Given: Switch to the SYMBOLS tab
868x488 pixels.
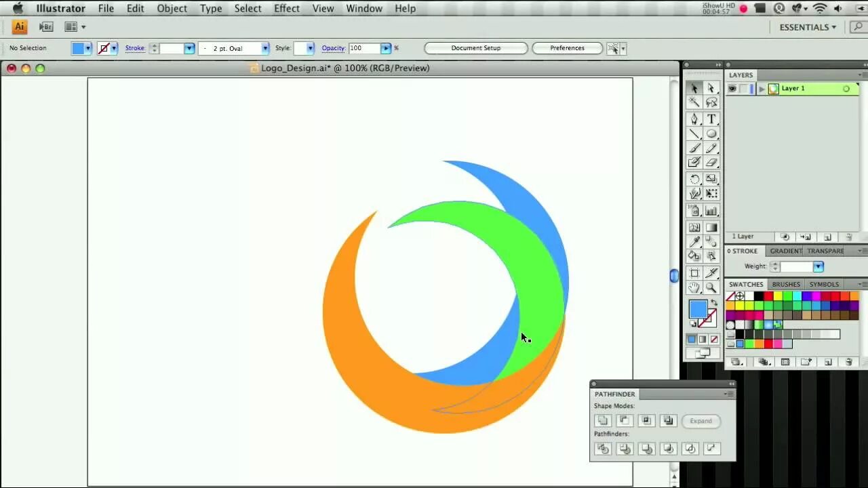Looking at the screenshot, I should [x=824, y=284].
